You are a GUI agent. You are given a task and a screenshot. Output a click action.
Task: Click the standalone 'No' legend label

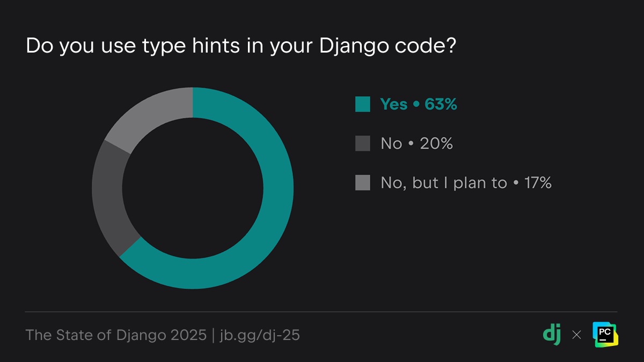click(x=391, y=143)
